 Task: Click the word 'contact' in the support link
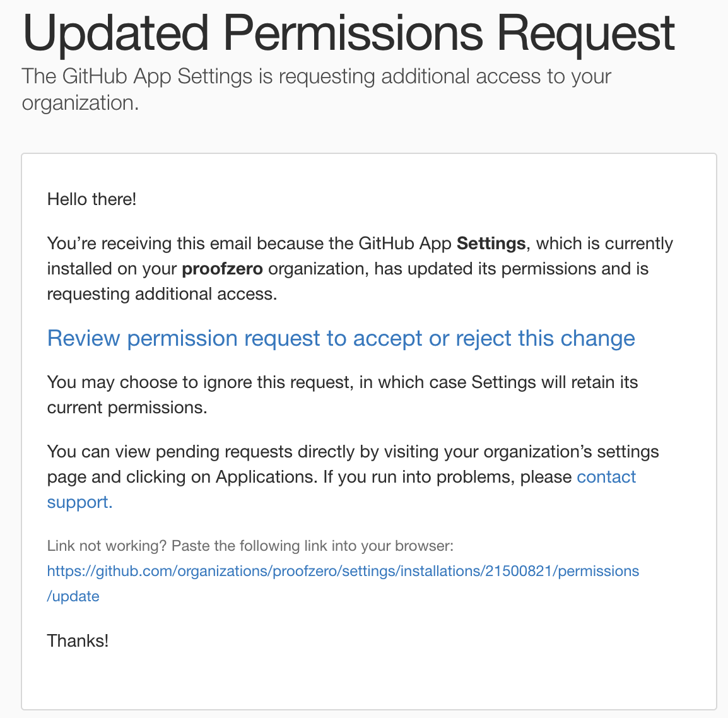point(606,477)
